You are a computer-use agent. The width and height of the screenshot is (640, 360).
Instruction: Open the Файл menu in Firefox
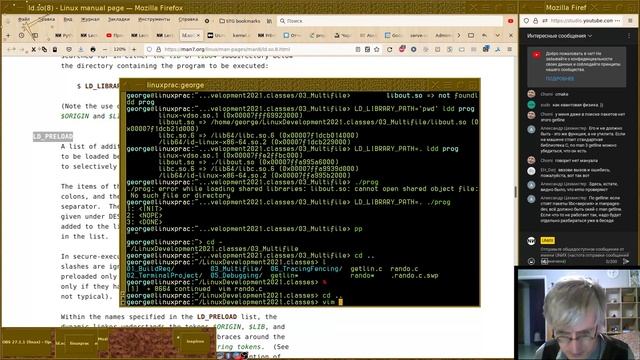[x=24, y=20]
